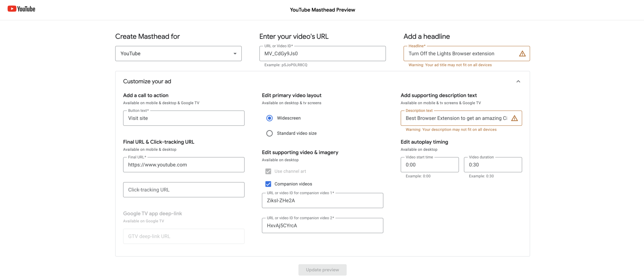The image size is (644, 280).
Task: Toggle the Use channel art checkbox
Action: pos(268,171)
